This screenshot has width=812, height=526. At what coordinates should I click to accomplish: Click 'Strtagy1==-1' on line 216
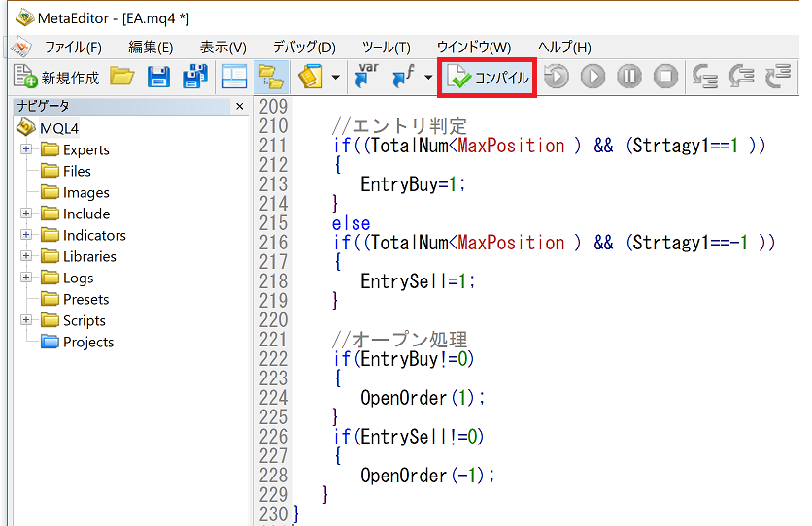pyautogui.click(x=691, y=243)
